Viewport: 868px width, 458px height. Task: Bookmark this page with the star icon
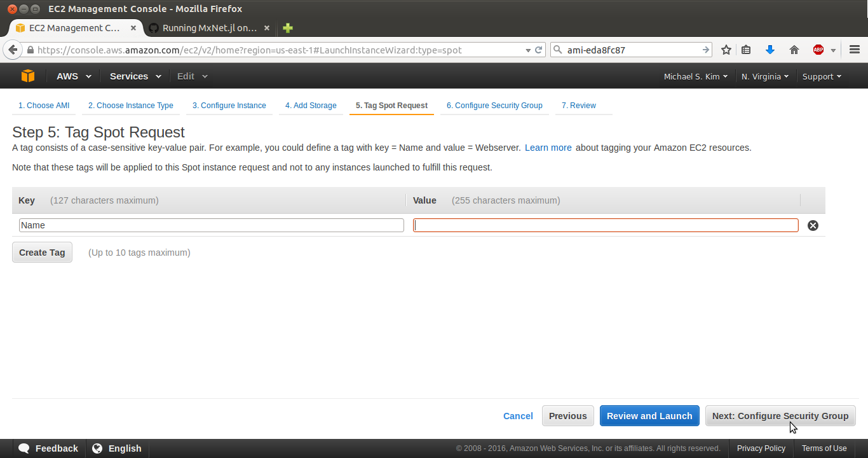pos(726,50)
